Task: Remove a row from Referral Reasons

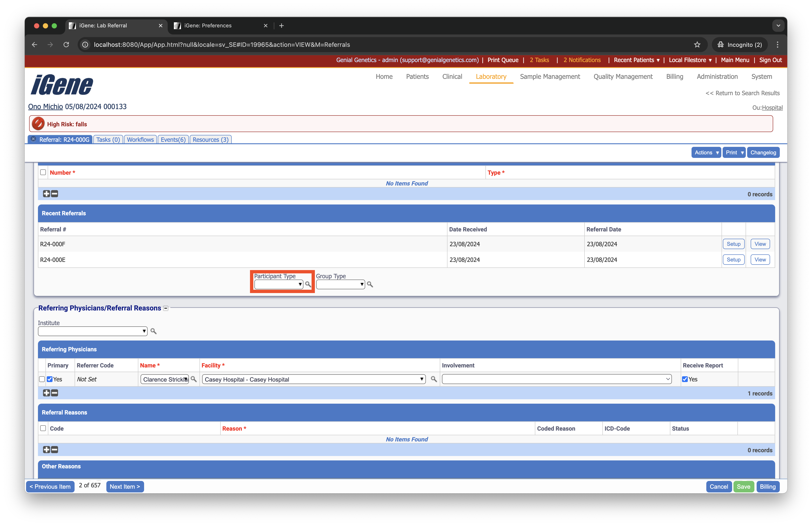Action: pyautogui.click(x=55, y=450)
